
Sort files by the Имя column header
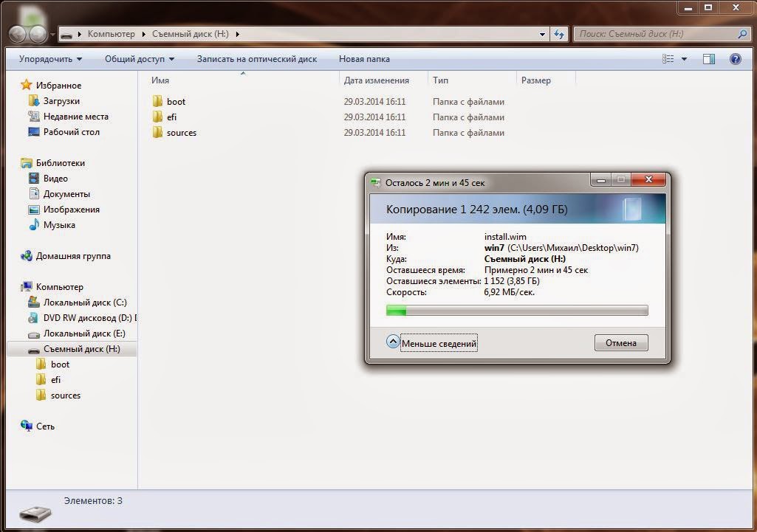pos(243,80)
